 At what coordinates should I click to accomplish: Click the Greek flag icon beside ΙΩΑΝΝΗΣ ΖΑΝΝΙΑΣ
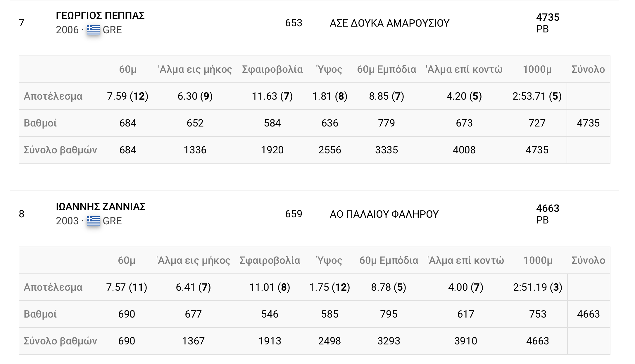[93, 221]
